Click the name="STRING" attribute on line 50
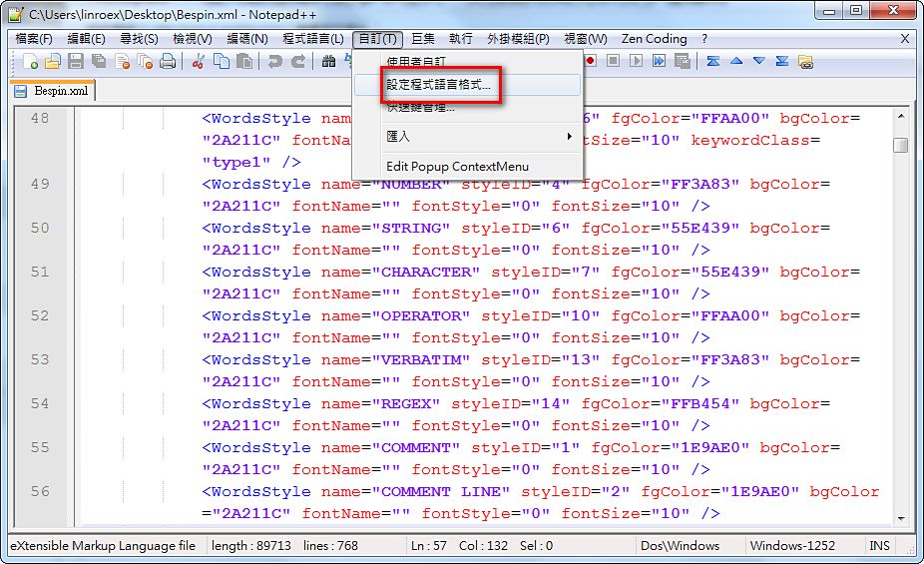 [385, 228]
